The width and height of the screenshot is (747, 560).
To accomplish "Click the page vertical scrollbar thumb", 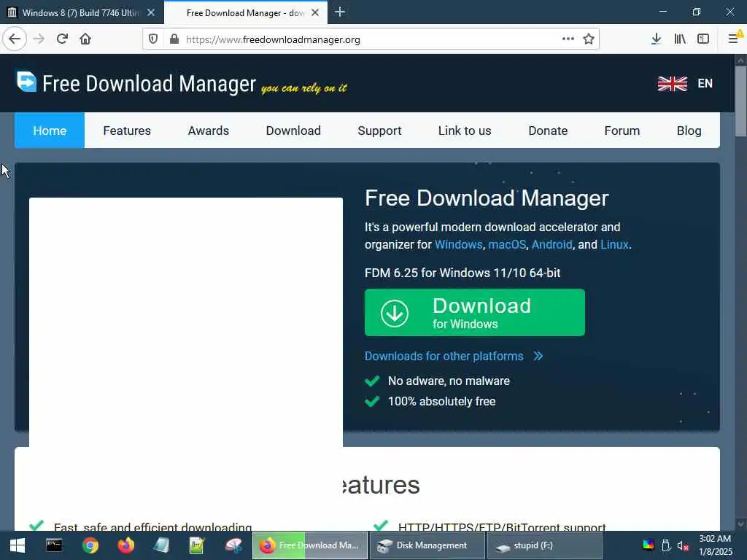I will [740, 101].
